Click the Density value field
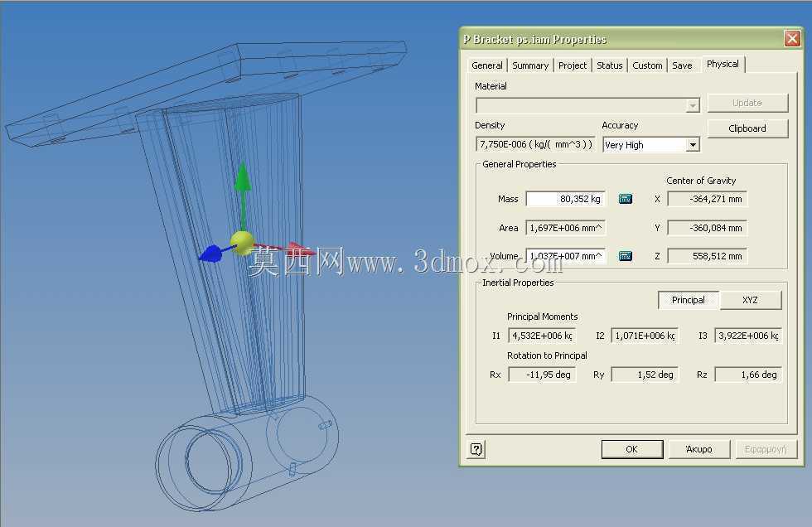Viewport: 812px width, 527px height. point(535,144)
